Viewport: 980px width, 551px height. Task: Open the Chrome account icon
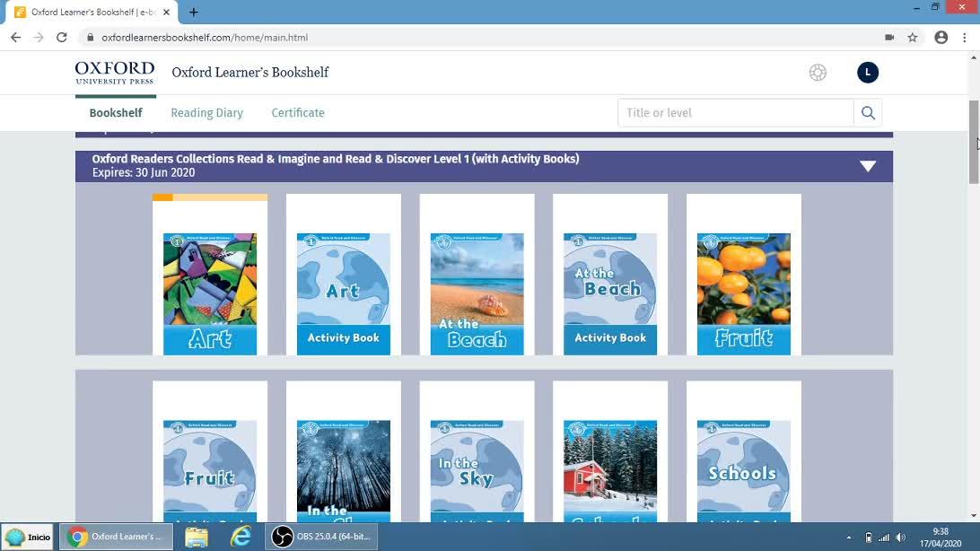click(941, 38)
